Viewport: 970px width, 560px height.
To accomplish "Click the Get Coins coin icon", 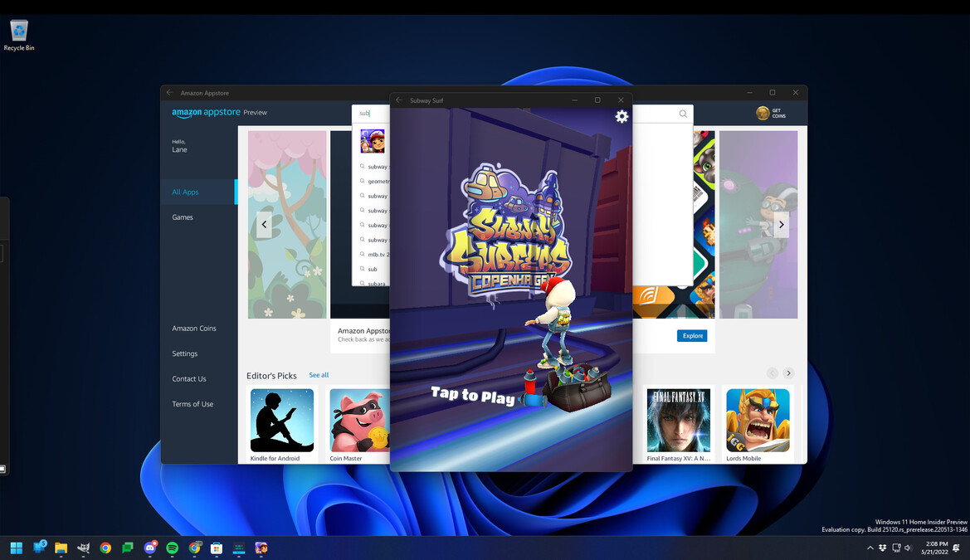I will tap(762, 113).
